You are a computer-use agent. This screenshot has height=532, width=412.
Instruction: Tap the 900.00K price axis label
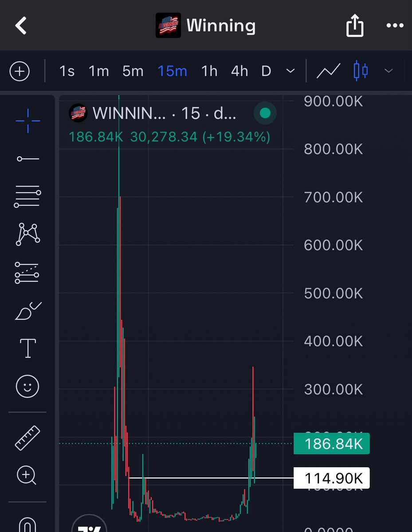tap(334, 101)
